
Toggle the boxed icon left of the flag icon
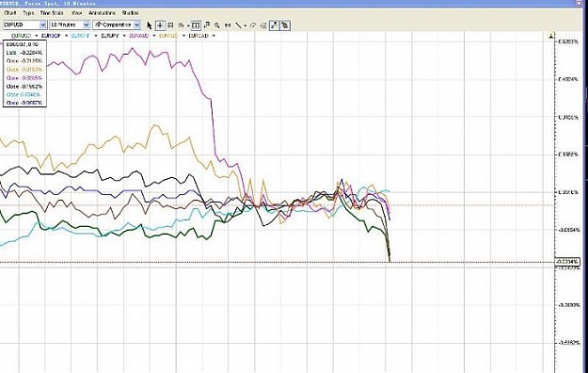(x=196, y=25)
